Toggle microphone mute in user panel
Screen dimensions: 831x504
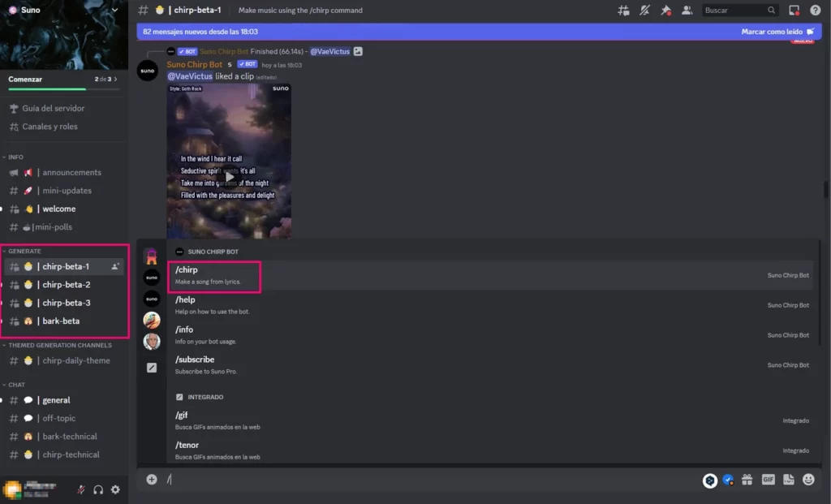point(81,489)
